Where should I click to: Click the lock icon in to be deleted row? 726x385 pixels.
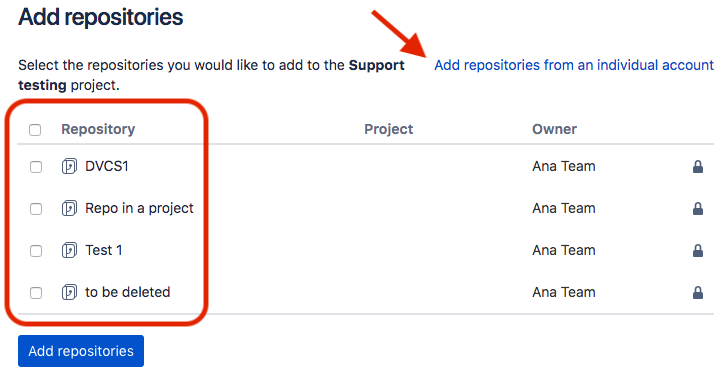[698, 293]
